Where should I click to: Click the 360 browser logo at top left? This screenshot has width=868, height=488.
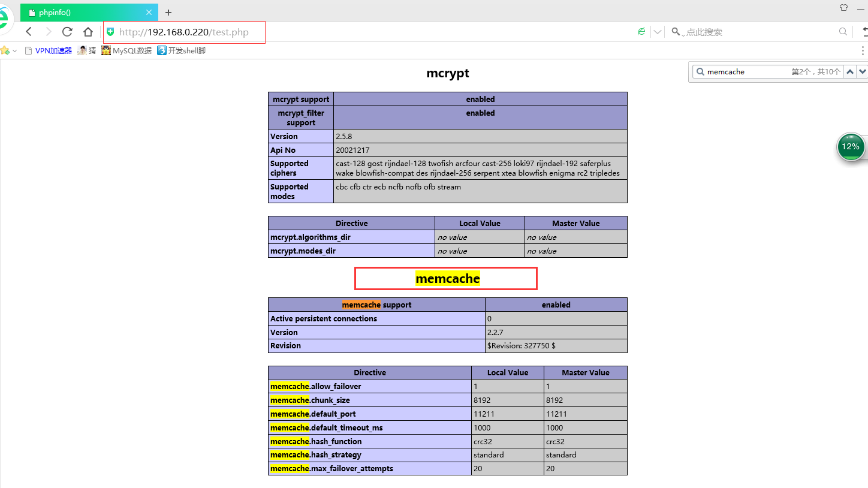click(5, 18)
